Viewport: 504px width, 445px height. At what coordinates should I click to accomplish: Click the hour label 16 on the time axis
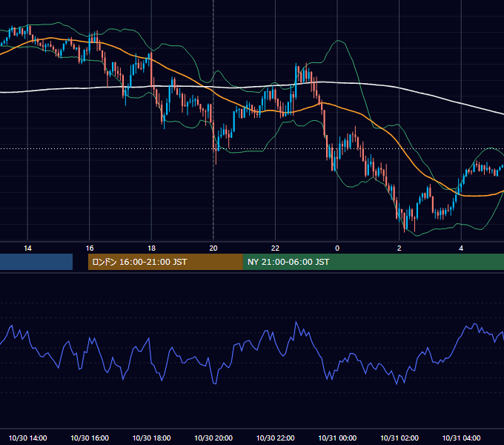[x=90, y=248]
